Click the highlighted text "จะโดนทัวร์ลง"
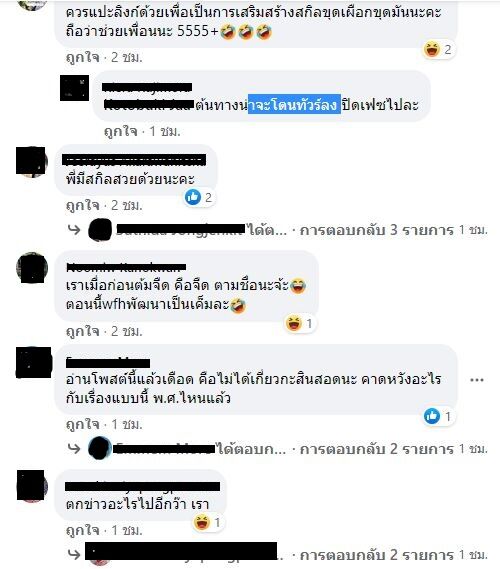The width and height of the screenshot is (500, 569). click(x=294, y=105)
